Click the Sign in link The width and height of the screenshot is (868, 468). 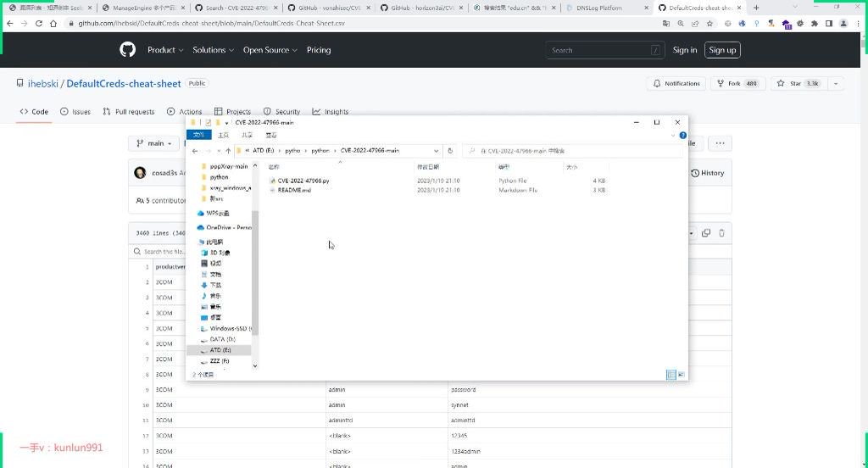click(684, 50)
